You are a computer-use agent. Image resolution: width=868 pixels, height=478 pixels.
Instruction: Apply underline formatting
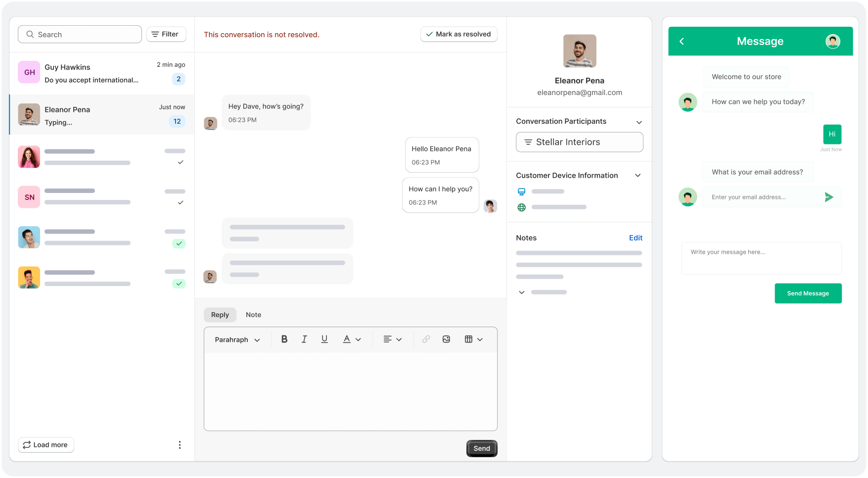click(324, 339)
